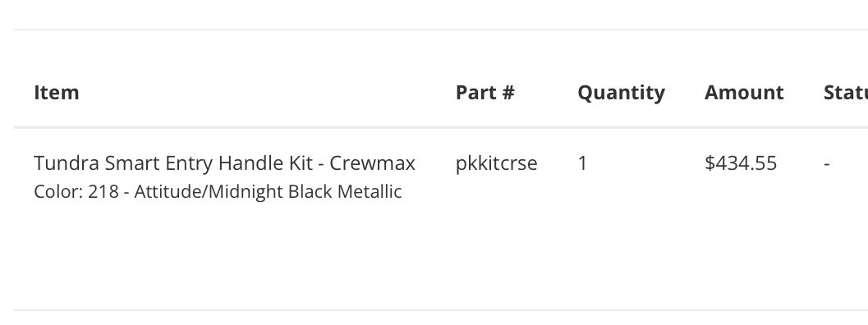
Task: Click the partially visible Status column header
Action: coord(846,93)
